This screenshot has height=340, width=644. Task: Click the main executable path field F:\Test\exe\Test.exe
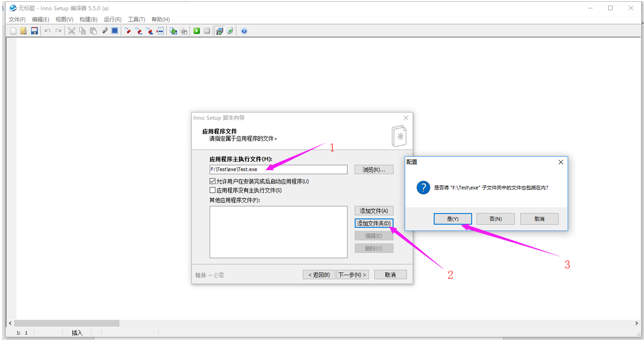point(278,169)
